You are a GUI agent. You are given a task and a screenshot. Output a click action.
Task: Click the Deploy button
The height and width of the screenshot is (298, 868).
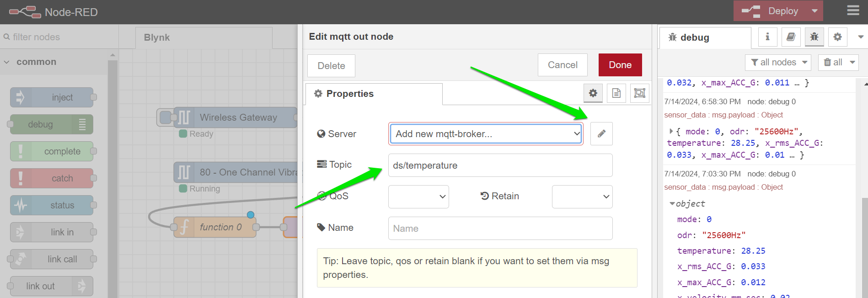coord(771,11)
